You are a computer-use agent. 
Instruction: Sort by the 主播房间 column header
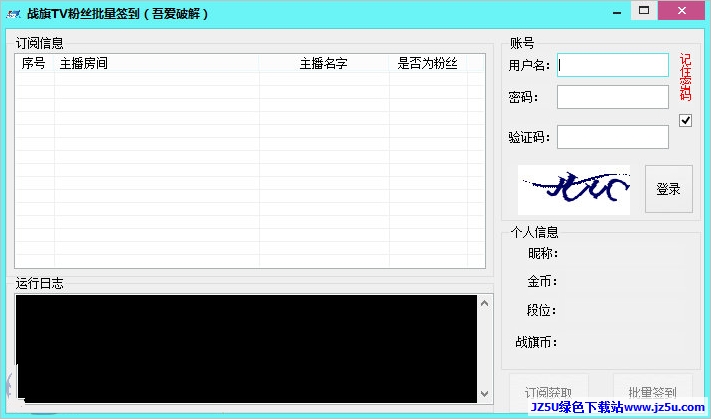pyautogui.click(x=157, y=63)
